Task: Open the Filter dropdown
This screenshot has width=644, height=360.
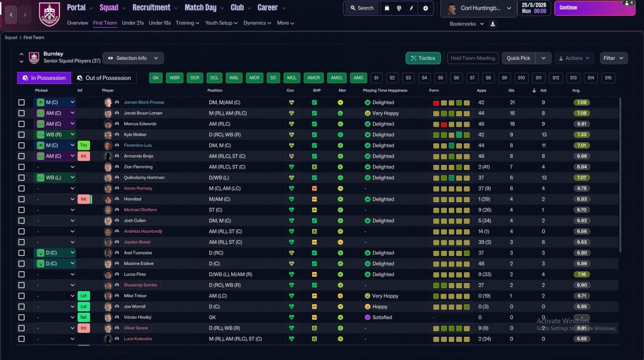Action: pos(614,58)
